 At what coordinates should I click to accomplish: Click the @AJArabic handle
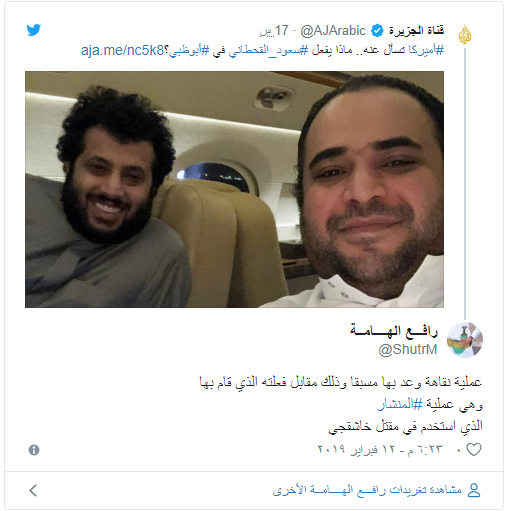click(x=333, y=31)
